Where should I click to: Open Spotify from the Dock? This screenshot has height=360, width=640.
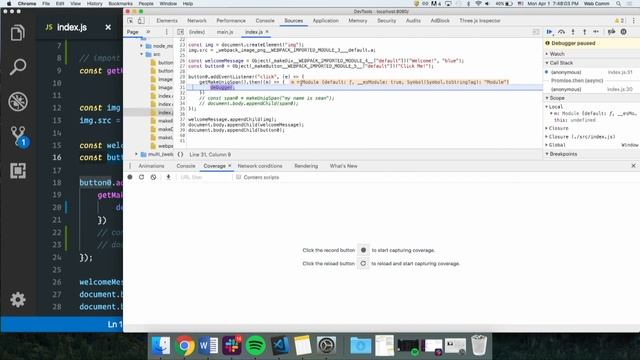click(256, 345)
